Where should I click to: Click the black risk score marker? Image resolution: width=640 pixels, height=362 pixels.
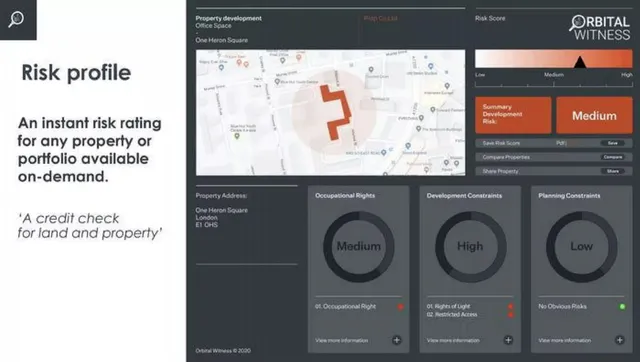pyautogui.click(x=580, y=62)
